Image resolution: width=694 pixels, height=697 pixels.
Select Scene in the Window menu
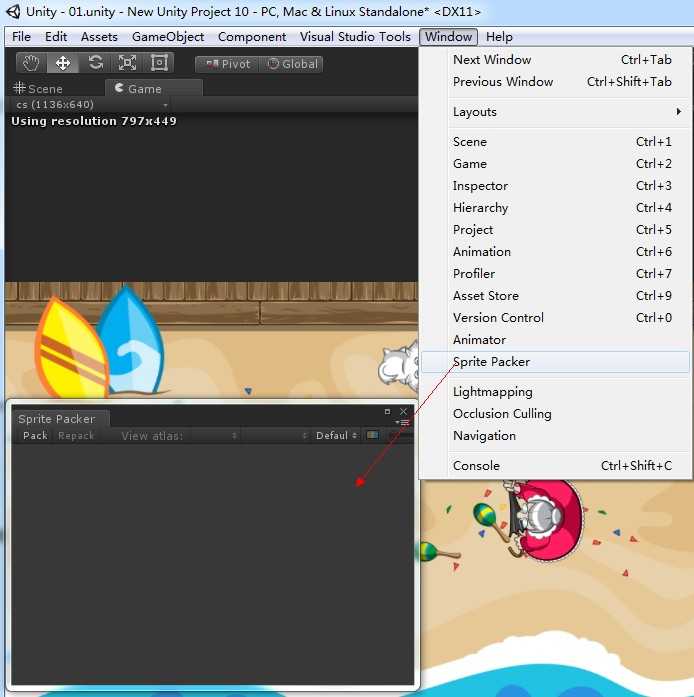pyautogui.click(x=555, y=142)
